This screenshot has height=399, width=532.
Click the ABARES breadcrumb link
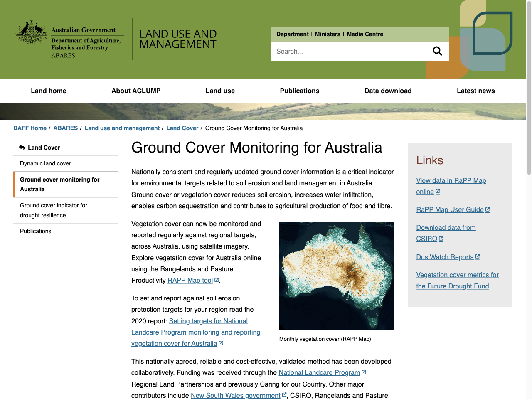coord(65,128)
